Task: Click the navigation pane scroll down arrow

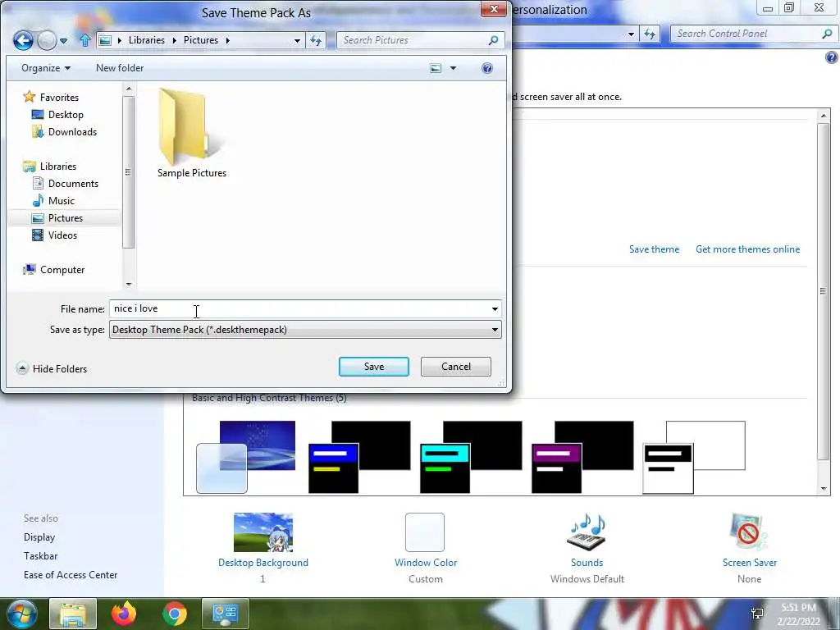Action: [x=129, y=284]
